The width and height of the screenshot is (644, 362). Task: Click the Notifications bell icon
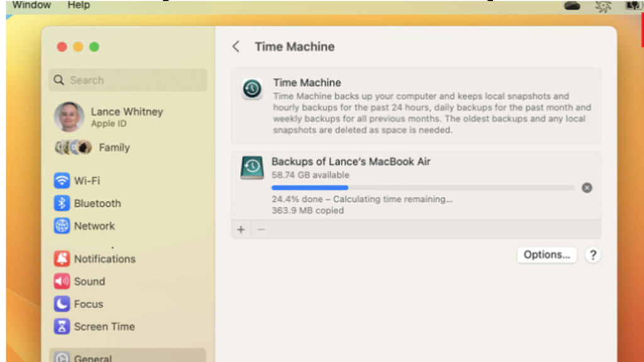coord(62,258)
